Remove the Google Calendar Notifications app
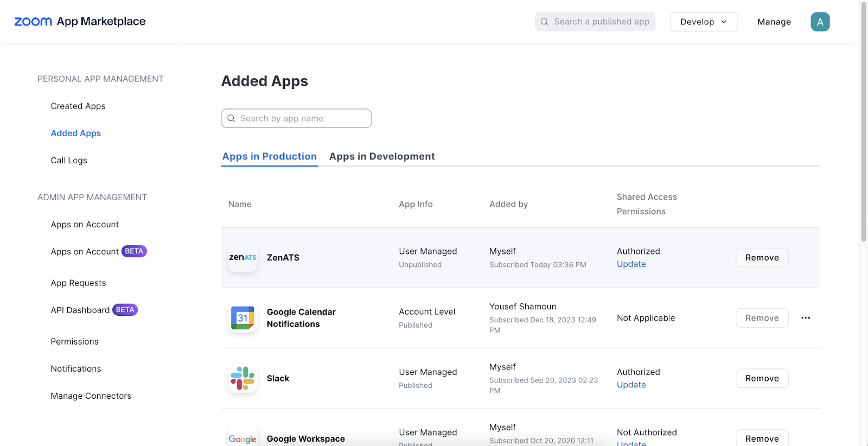Image resolution: width=868 pixels, height=446 pixels. [762, 318]
